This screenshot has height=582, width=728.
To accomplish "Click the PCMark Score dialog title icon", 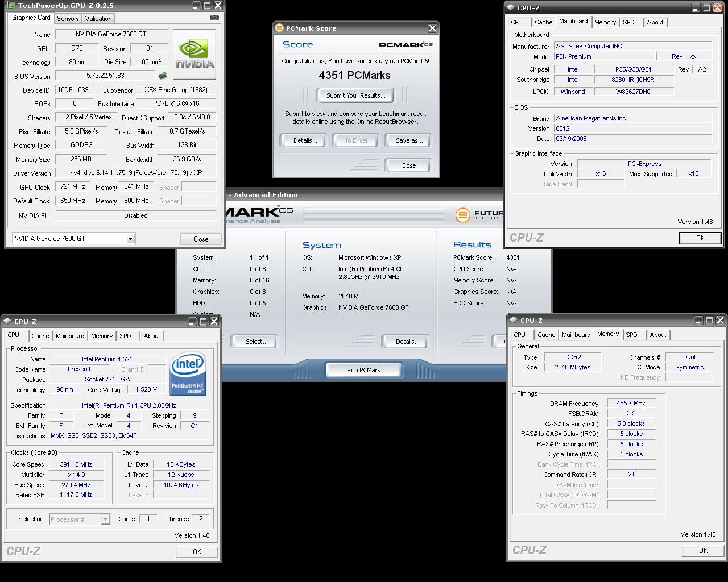I will [279, 28].
